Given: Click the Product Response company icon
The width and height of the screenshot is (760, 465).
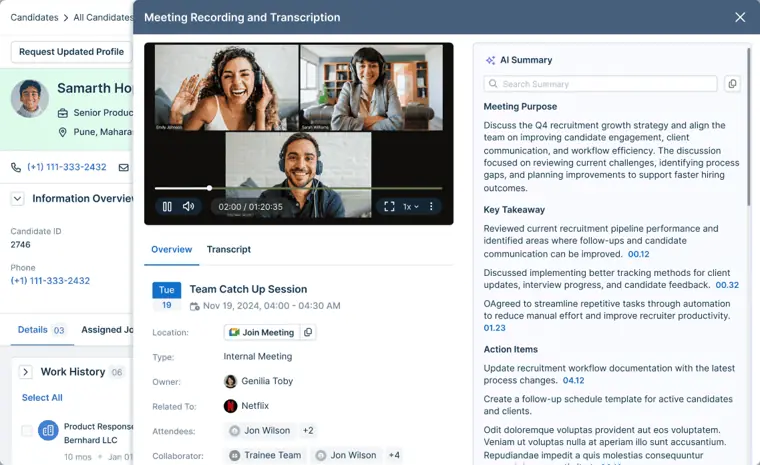Looking at the screenshot, I should coord(48,430).
